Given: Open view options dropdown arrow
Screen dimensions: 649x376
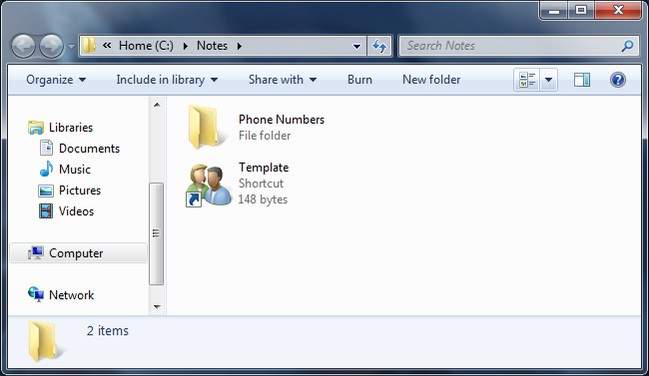Looking at the screenshot, I should pyautogui.click(x=548, y=80).
